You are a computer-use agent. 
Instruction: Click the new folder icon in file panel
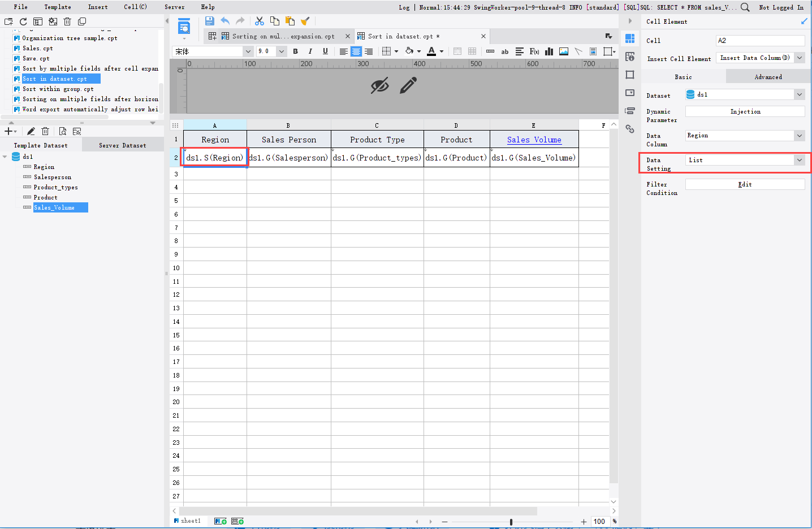click(x=8, y=21)
